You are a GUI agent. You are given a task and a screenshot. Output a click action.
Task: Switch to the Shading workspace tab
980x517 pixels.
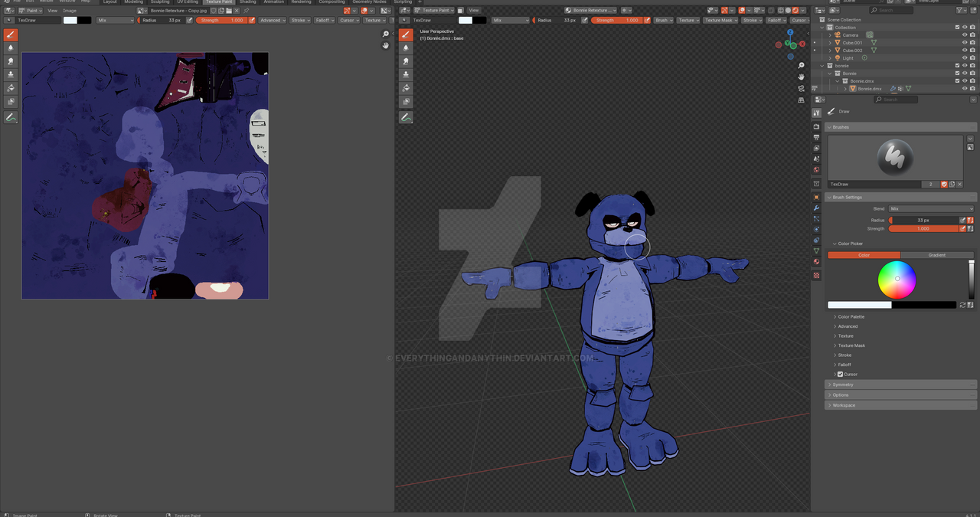247,2
